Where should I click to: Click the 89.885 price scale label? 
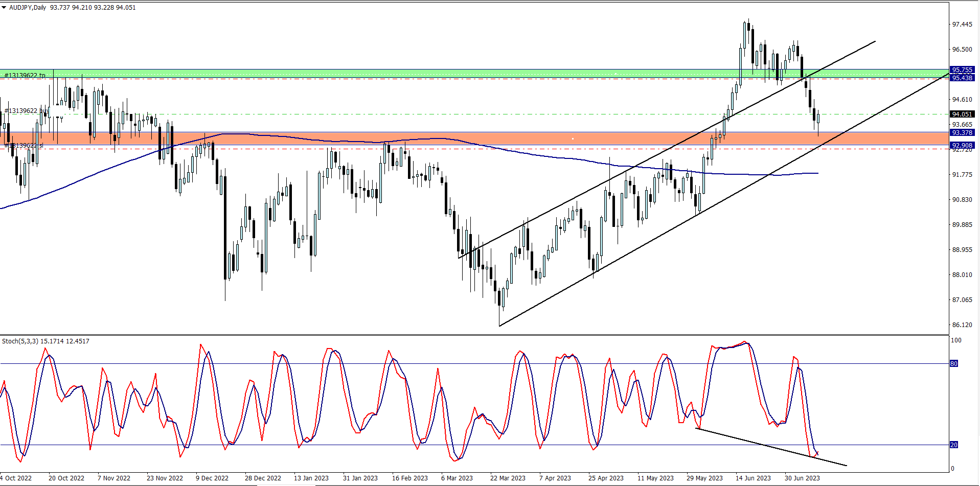962,225
